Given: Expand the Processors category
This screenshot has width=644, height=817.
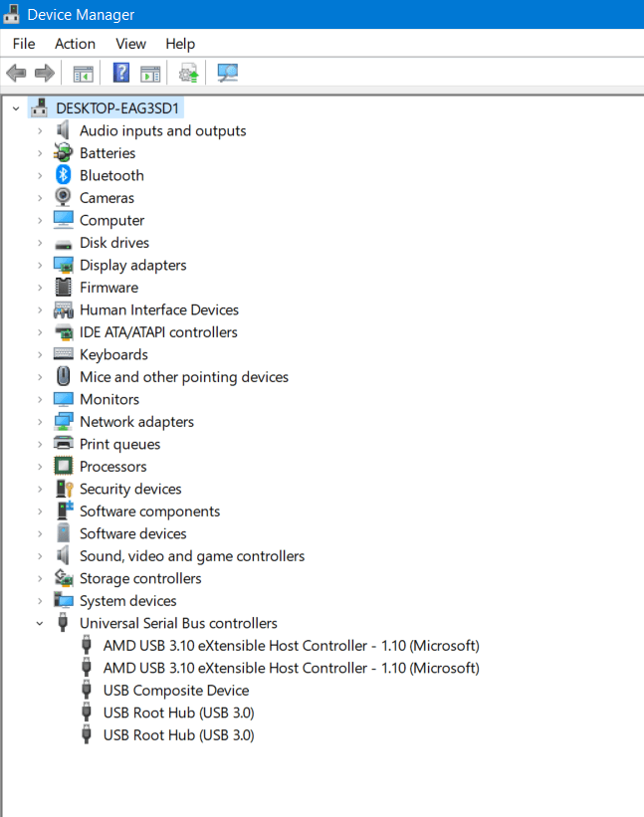Looking at the screenshot, I should click(40, 467).
